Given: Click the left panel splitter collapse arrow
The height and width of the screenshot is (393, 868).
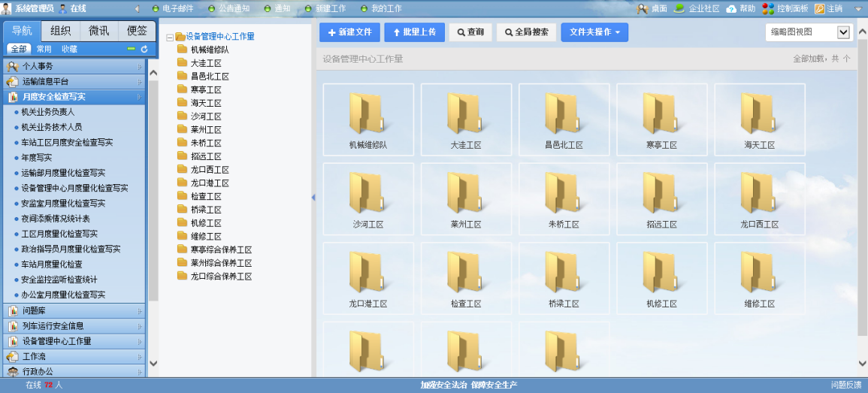Looking at the screenshot, I should coord(313,198).
